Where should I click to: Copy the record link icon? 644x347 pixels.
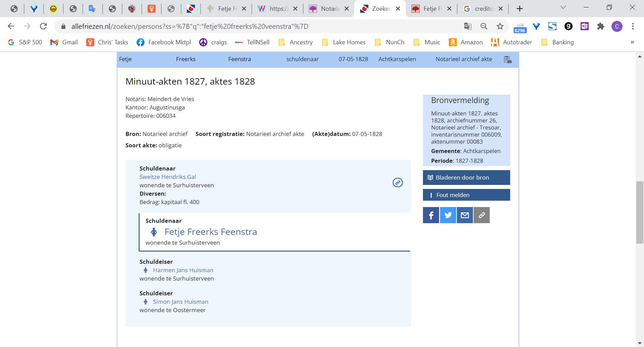tap(481, 215)
